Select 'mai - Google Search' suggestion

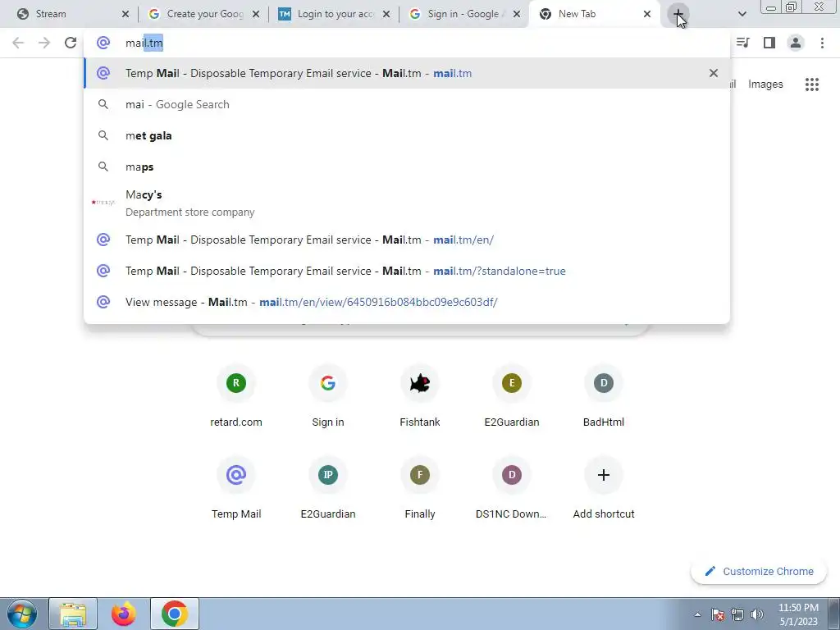click(407, 104)
